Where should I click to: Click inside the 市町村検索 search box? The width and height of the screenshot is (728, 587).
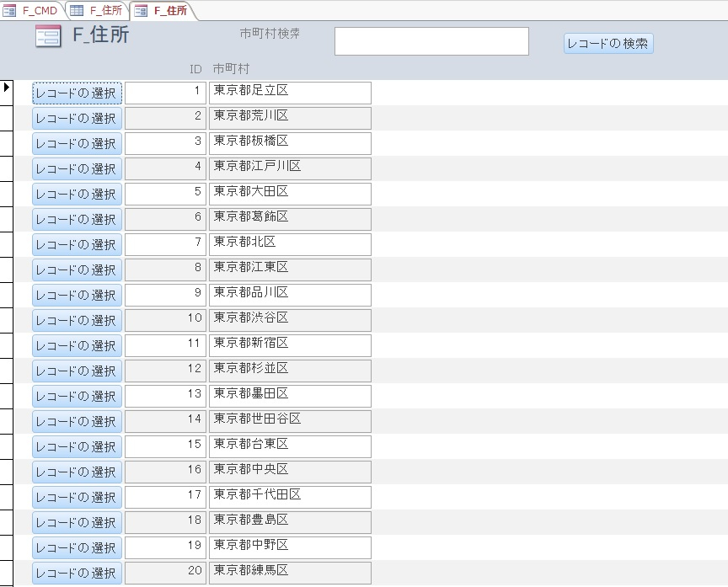tap(431, 40)
